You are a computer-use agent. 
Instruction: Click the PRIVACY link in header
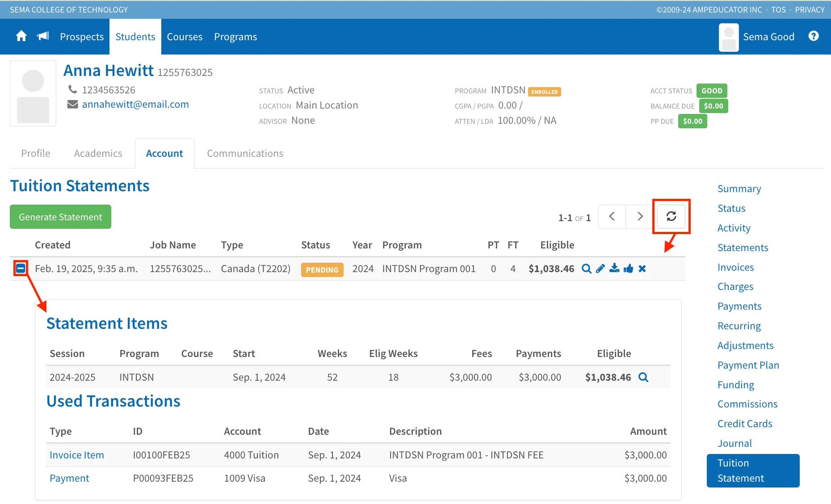[810, 9]
